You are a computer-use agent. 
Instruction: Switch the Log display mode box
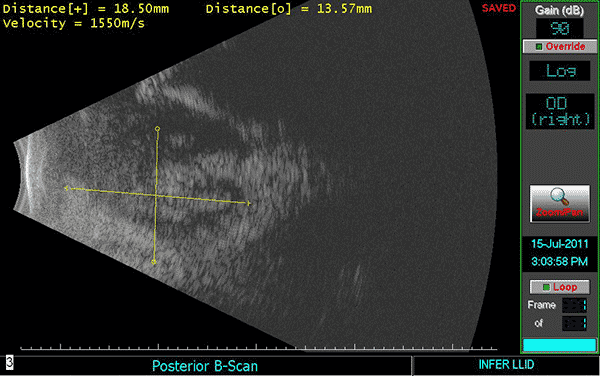click(x=559, y=71)
